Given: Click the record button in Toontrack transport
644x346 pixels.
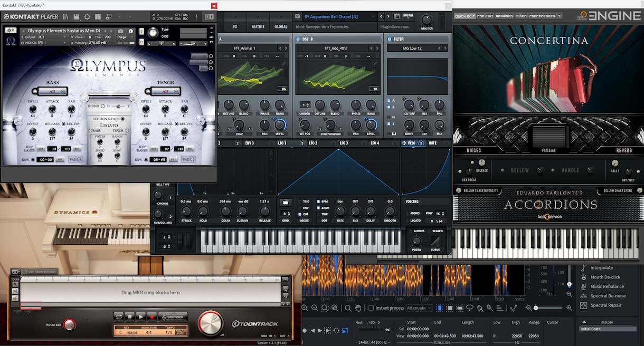Looking at the screenshot, I should click(x=151, y=316).
